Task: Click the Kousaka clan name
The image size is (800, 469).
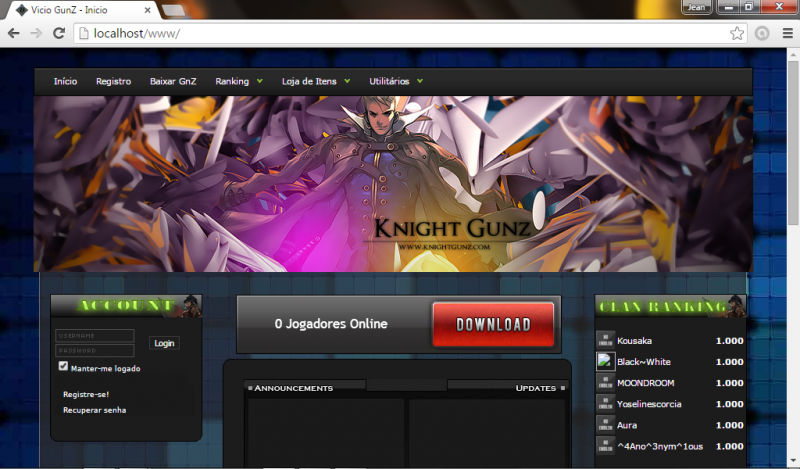Action: tap(634, 340)
